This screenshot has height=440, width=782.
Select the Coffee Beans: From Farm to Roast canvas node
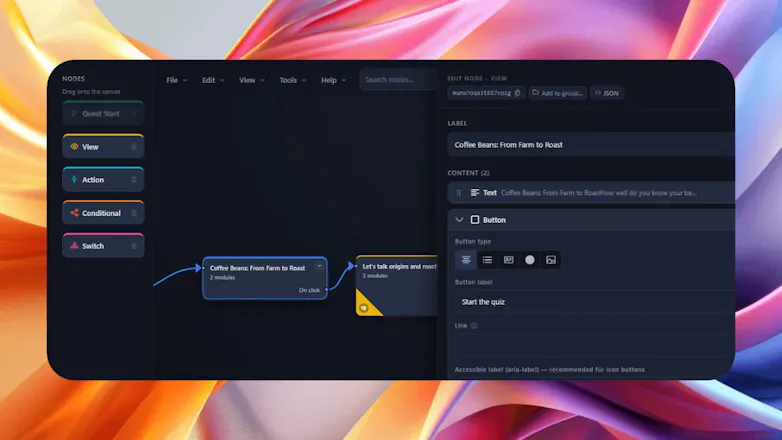[265, 278]
